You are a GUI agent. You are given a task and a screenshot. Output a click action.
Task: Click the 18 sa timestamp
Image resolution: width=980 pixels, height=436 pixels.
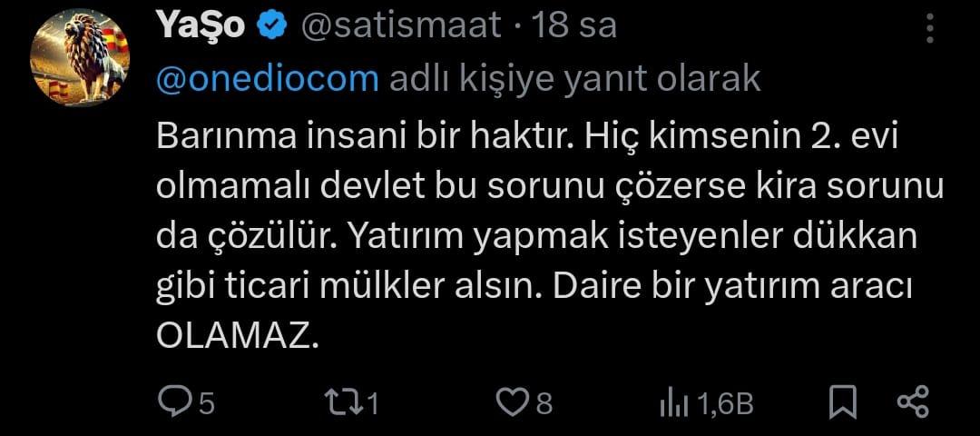point(573,26)
